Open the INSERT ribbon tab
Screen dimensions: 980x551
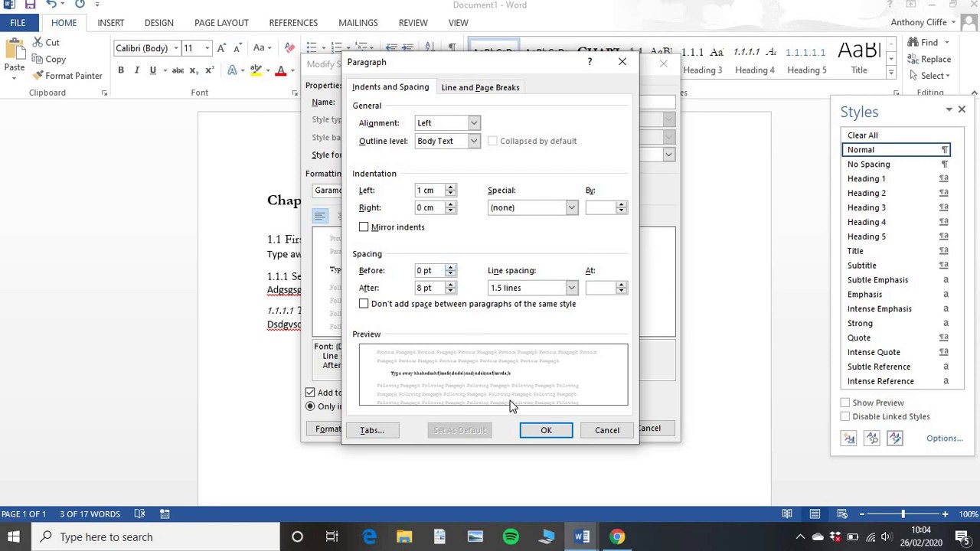tap(111, 23)
